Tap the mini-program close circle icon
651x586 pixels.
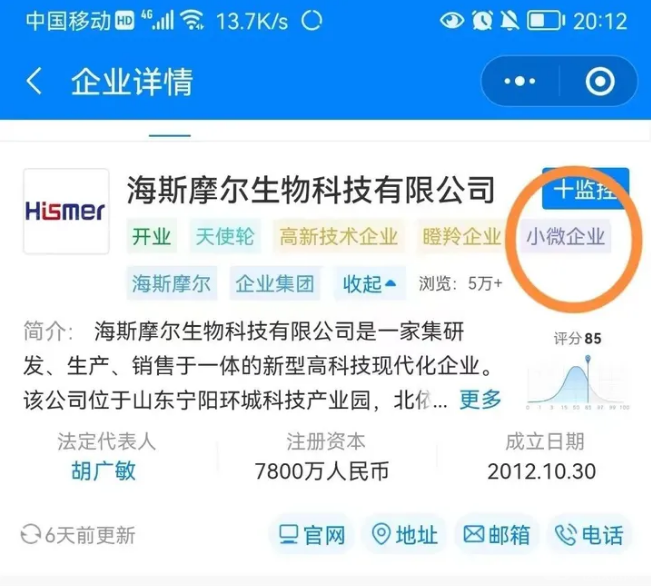tap(600, 81)
